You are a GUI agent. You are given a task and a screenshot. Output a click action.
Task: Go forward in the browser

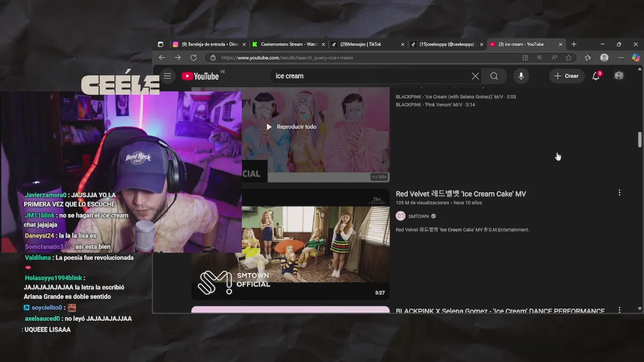click(178, 58)
